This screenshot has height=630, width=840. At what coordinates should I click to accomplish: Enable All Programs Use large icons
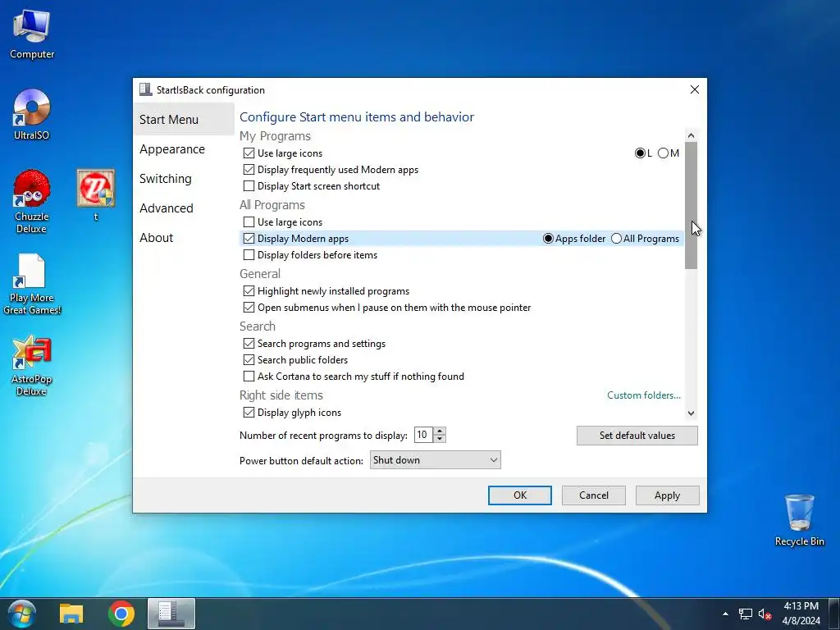tap(249, 221)
